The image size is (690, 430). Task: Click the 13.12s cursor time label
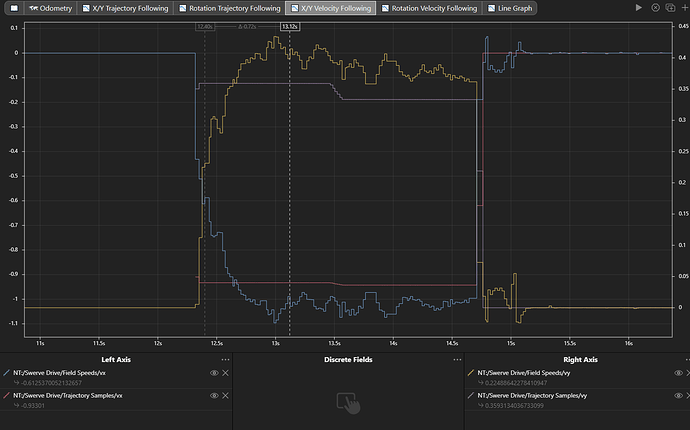point(290,26)
